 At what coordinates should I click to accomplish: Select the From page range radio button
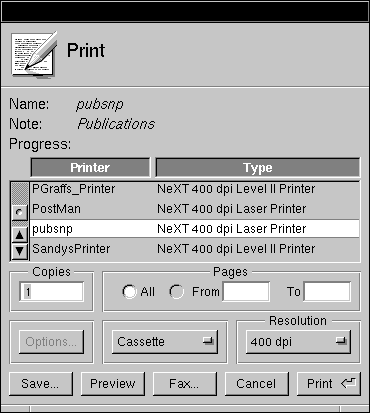(x=176, y=292)
